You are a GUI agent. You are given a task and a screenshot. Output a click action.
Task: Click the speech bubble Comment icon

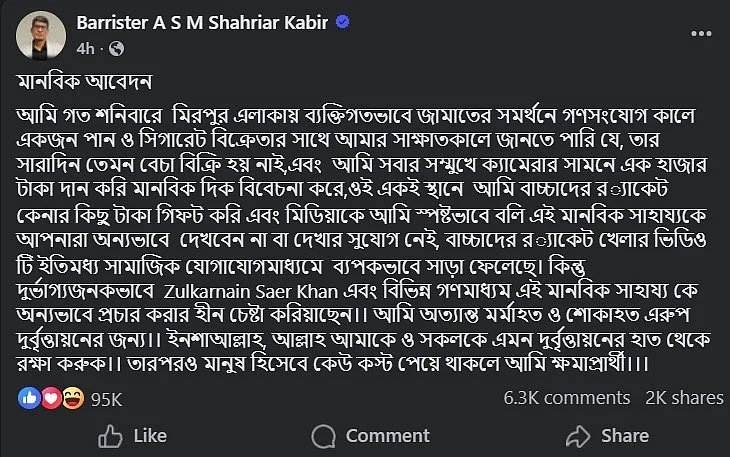click(x=325, y=436)
